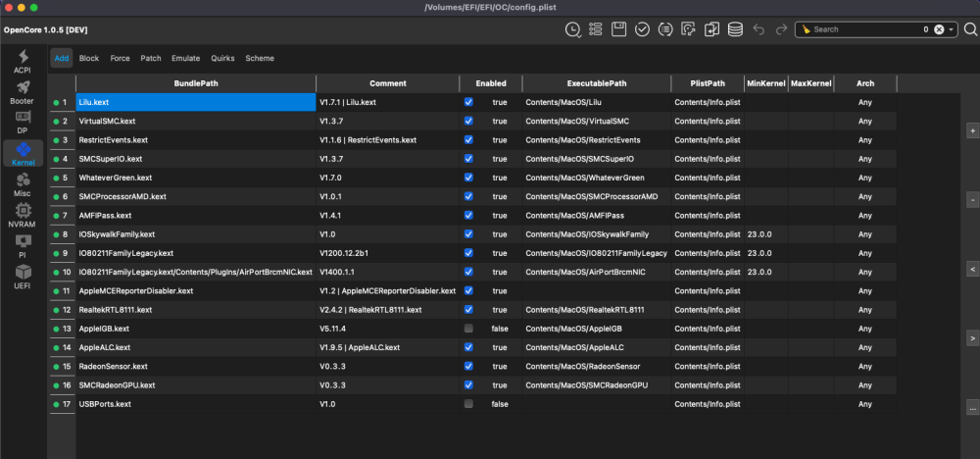Screen dimensions: 980x459
Task: Open the search history dropdown arrow
Action: 951,29
